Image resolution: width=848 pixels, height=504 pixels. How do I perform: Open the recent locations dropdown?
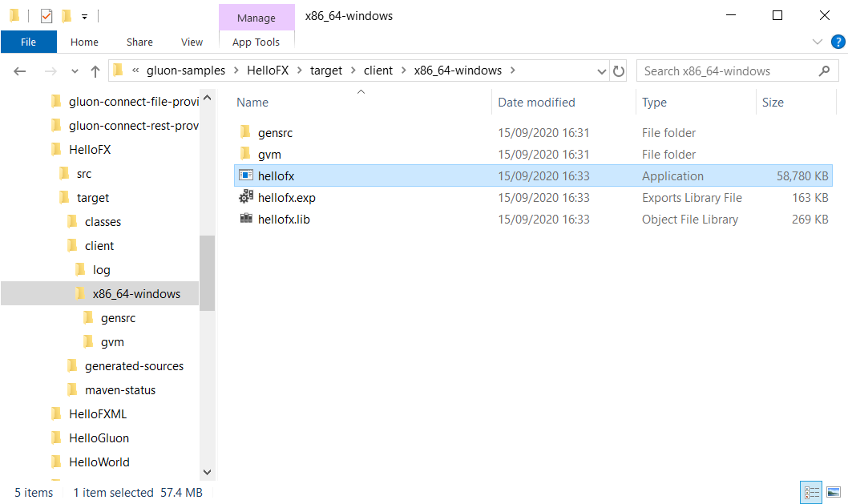[x=75, y=71]
